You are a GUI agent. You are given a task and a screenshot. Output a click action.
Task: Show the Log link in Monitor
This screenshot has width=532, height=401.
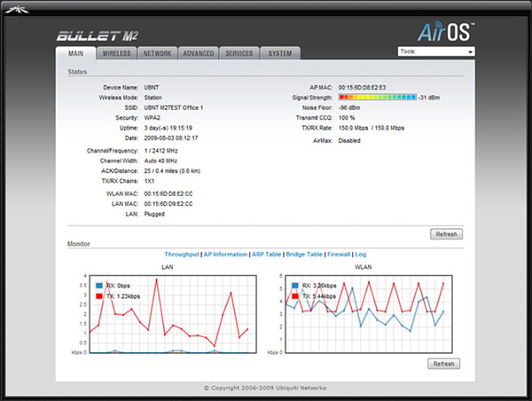click(361, 255)
